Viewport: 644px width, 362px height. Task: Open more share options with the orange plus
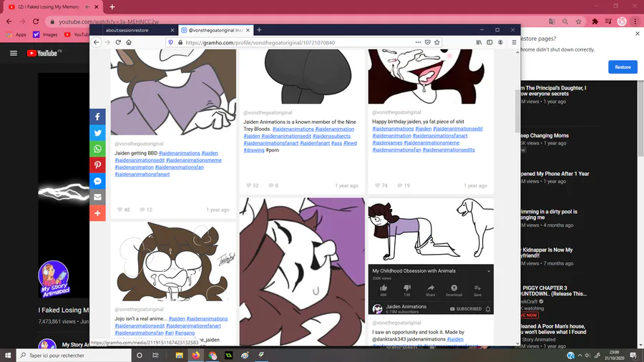[97, 213]
